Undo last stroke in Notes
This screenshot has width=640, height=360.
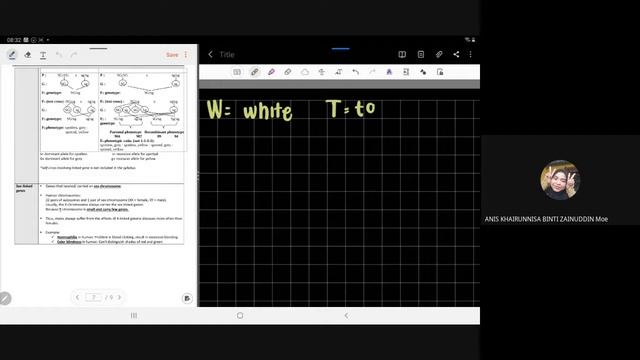coord(356,72)
